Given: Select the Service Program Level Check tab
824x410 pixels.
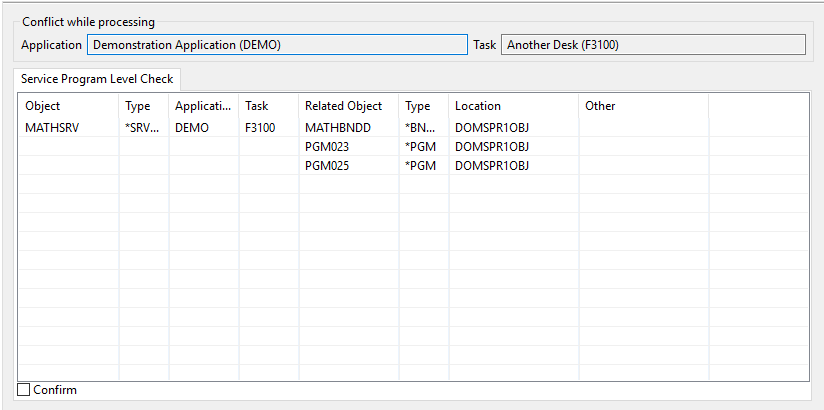Looking at the screenshot, I should click(97, 79).
